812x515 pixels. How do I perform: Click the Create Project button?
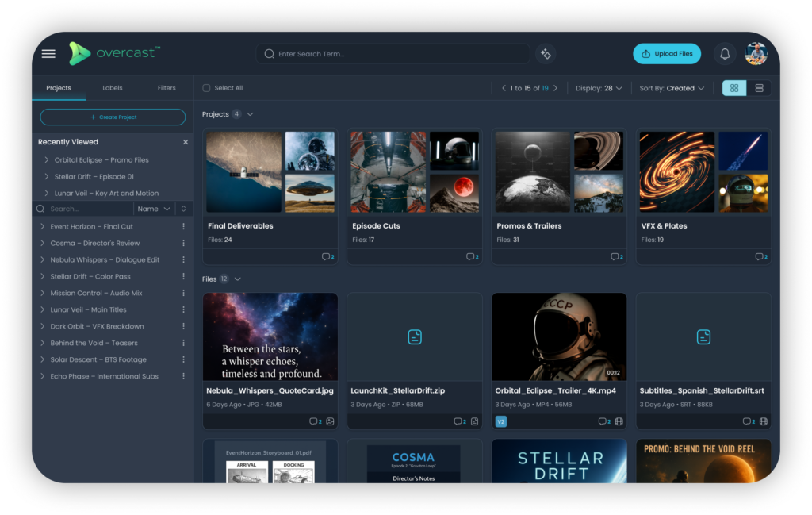[x=113, y=117]
